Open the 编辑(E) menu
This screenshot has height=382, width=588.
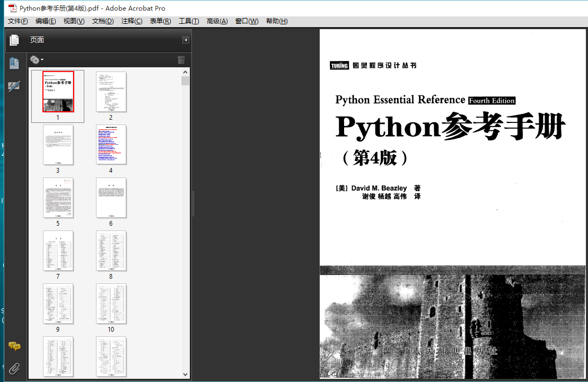[x=46, y=21]
